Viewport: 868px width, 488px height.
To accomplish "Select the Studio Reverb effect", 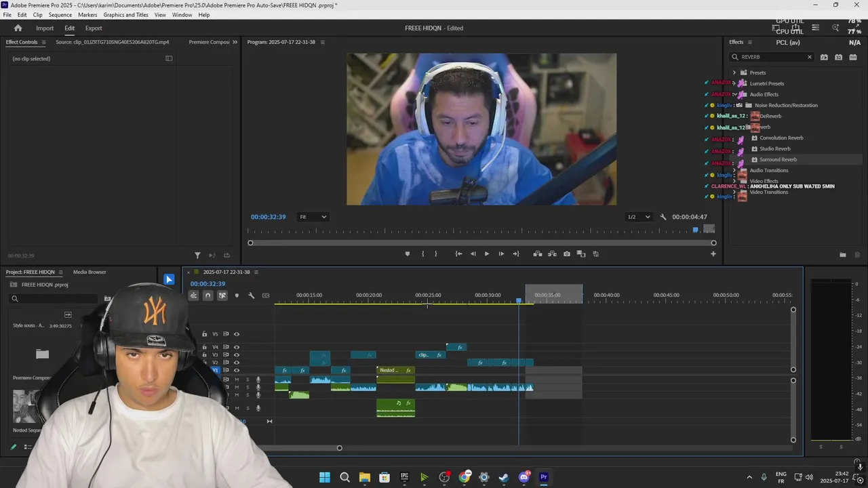I will (x=774, y=148).
